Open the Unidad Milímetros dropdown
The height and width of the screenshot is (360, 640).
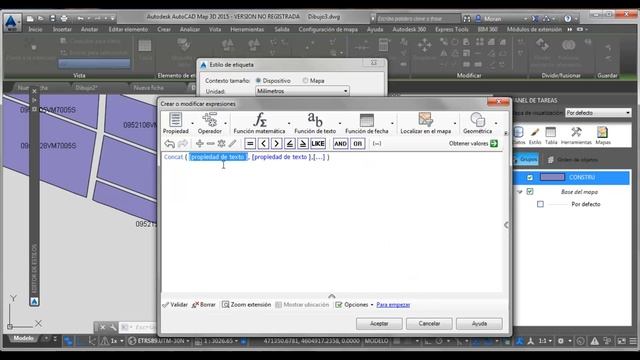click(302, 91)
